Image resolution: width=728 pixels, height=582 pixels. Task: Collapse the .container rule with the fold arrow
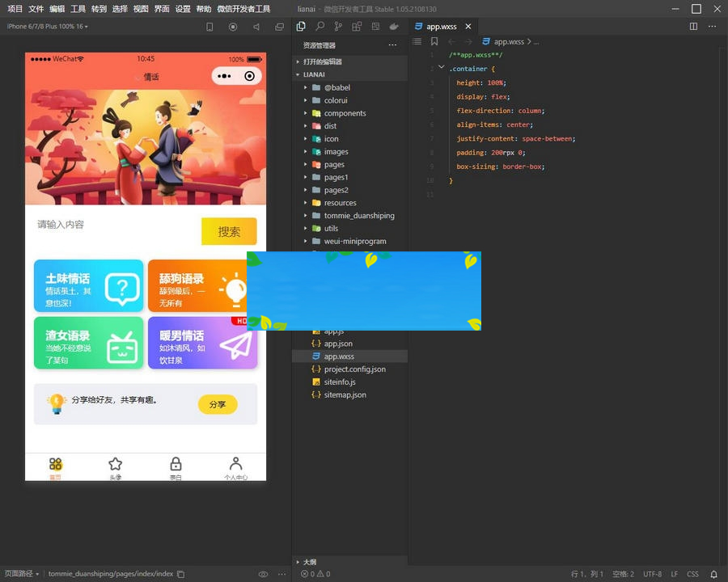(x=441, y=68)
